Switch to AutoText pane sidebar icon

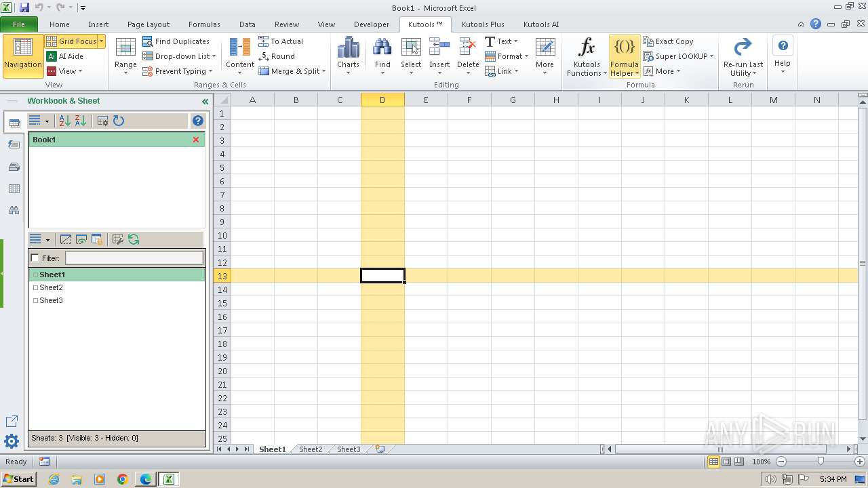14,144
